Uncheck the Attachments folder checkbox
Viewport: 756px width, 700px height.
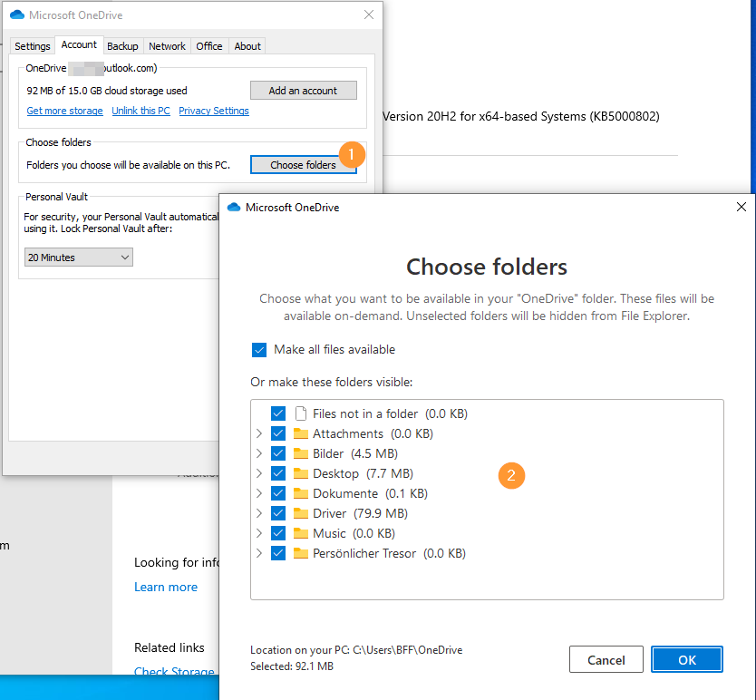(x=278, y=433)
